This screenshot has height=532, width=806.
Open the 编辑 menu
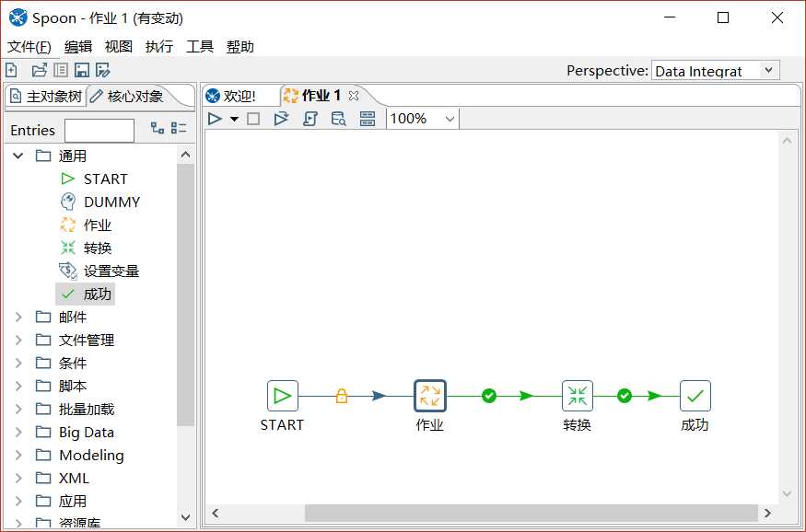(78, 47)
